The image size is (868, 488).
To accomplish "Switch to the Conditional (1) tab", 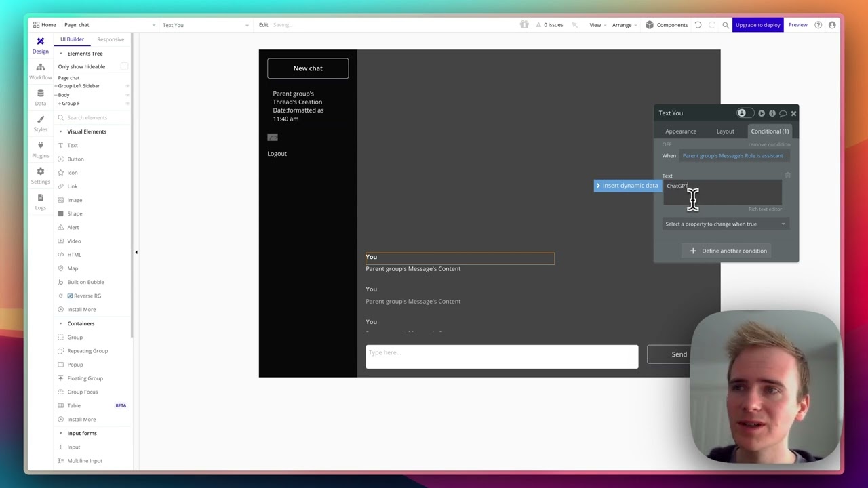I will [770, 131].
